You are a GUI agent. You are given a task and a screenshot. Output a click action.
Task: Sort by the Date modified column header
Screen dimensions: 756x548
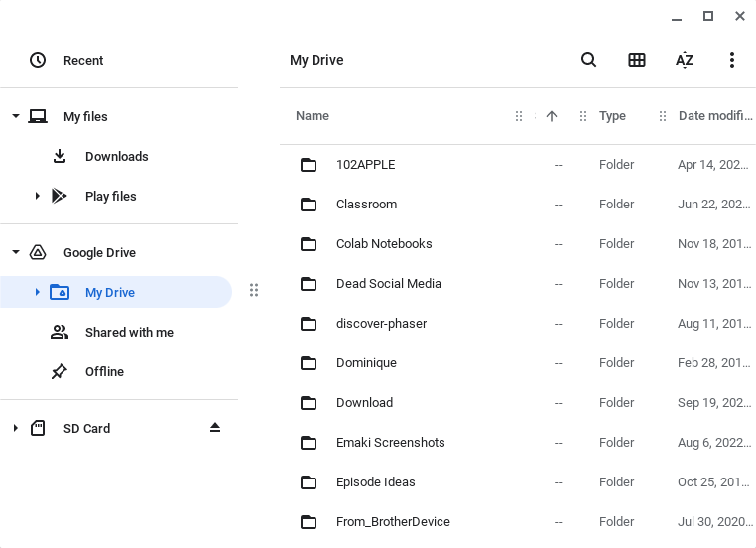pyautogui.click(x=715, y=116)
